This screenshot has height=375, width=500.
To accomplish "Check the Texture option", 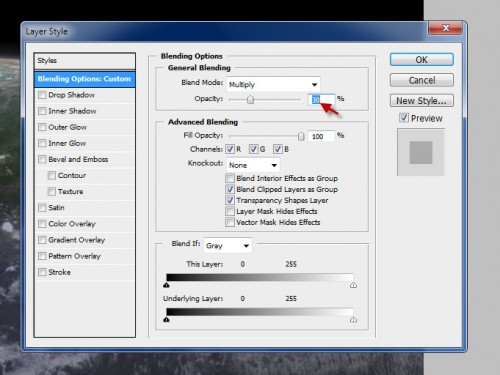I will click(x=52, y=191).
